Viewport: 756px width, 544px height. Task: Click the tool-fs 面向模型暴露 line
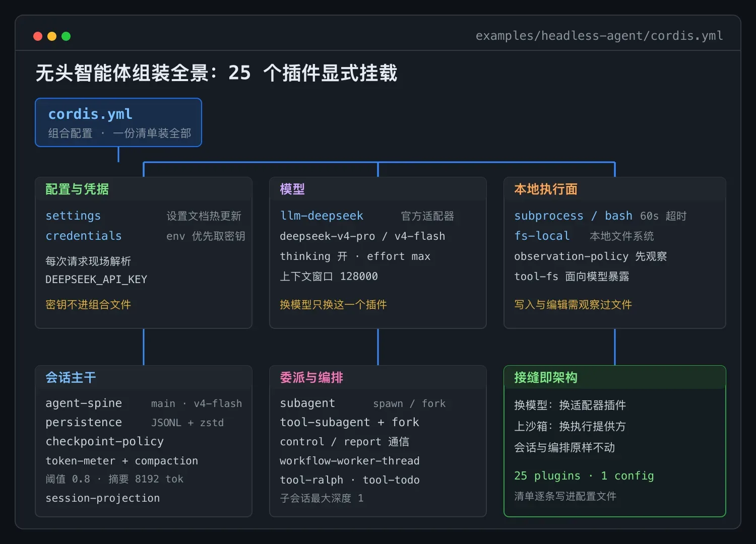(572, 277)
